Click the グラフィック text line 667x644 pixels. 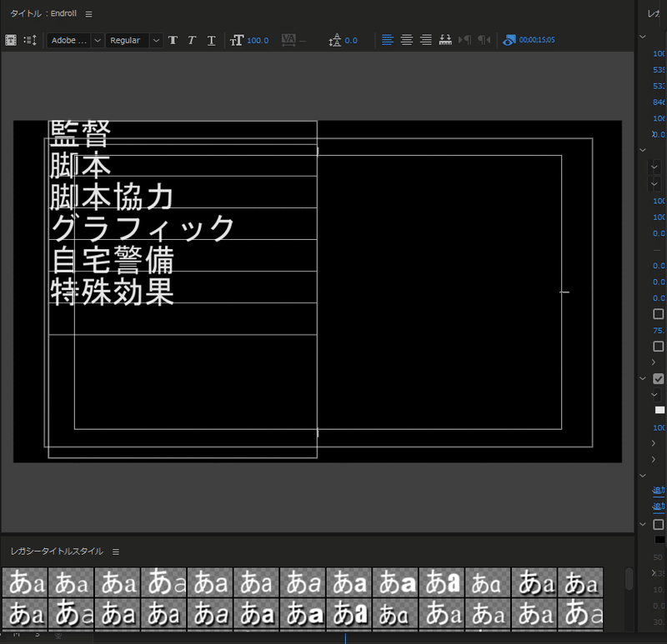coord(142,228)
